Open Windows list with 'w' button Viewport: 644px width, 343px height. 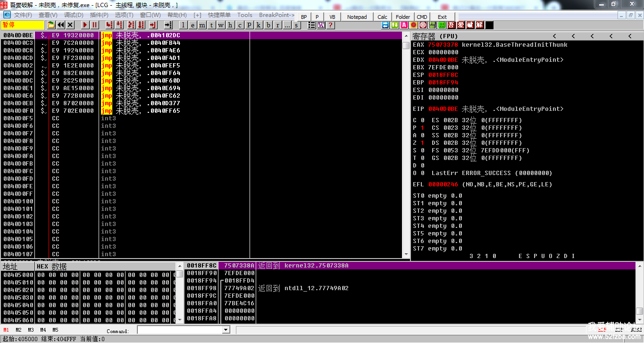click(x=221, y=25)
